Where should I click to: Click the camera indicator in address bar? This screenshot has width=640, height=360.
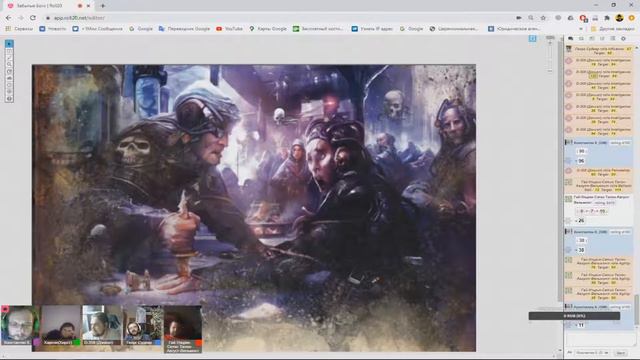519,18
